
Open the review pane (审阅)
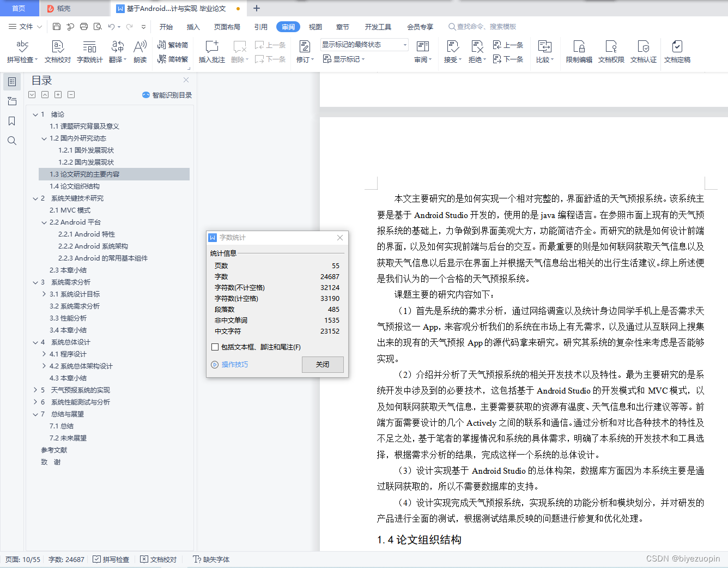coord(423,52)
